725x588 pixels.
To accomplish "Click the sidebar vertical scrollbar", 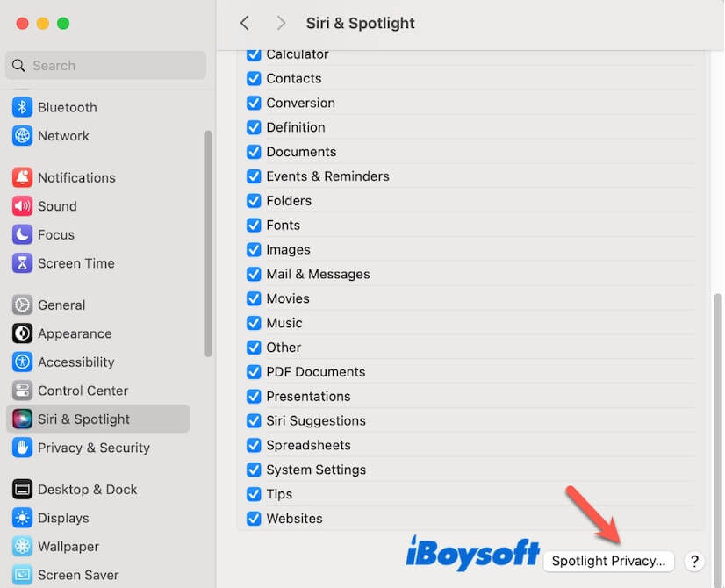I will coord(208,244).
